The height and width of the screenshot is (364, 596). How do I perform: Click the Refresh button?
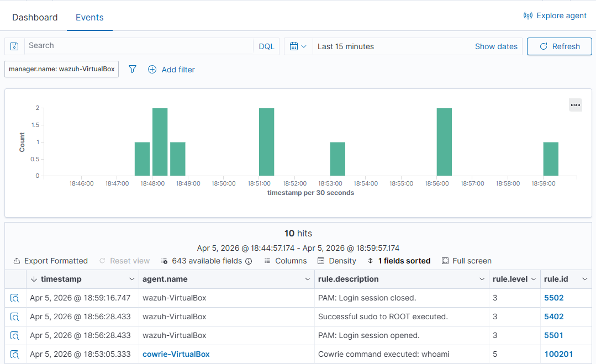point(559,46)
